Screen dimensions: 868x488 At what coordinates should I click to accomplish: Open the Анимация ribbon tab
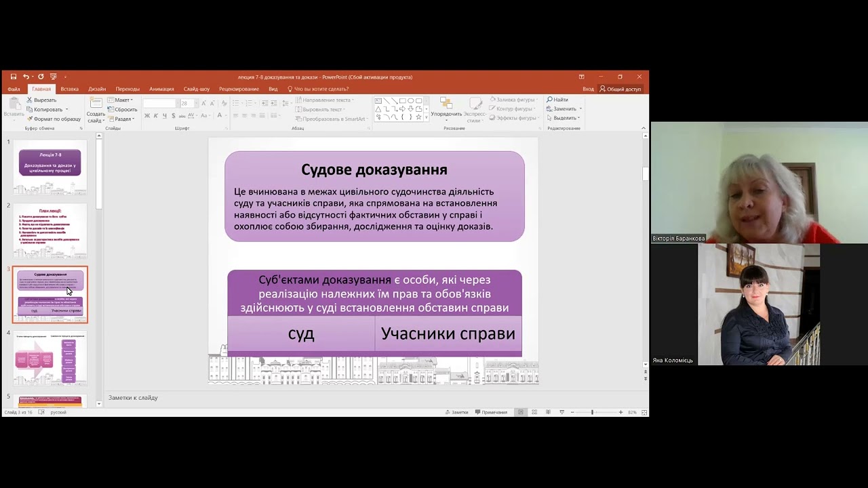[x=161, y=89]
